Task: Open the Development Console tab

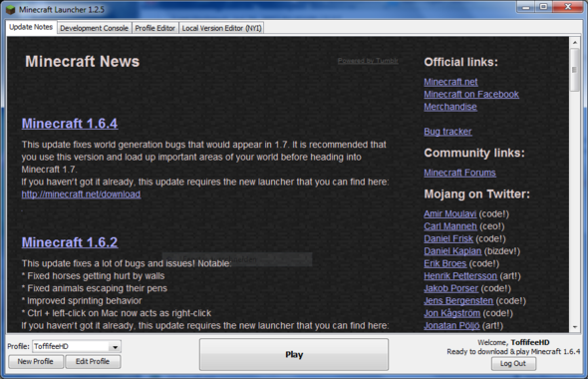Action: 94,28
